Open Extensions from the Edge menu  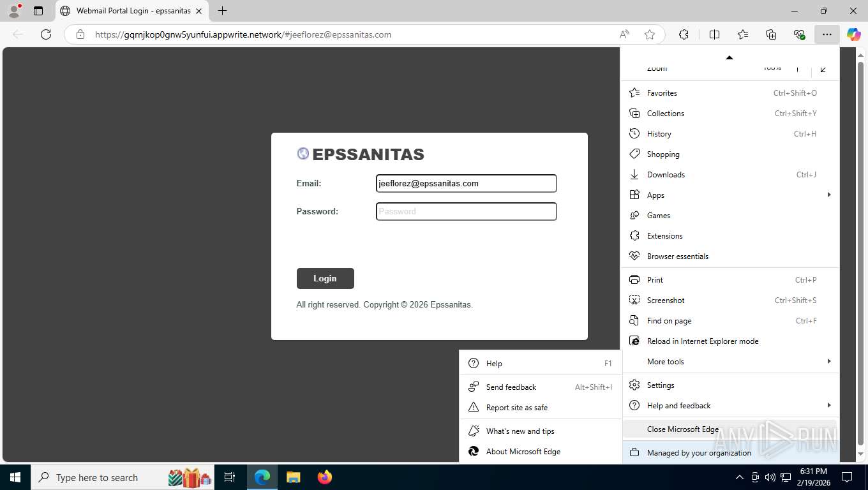coord(731,235)
